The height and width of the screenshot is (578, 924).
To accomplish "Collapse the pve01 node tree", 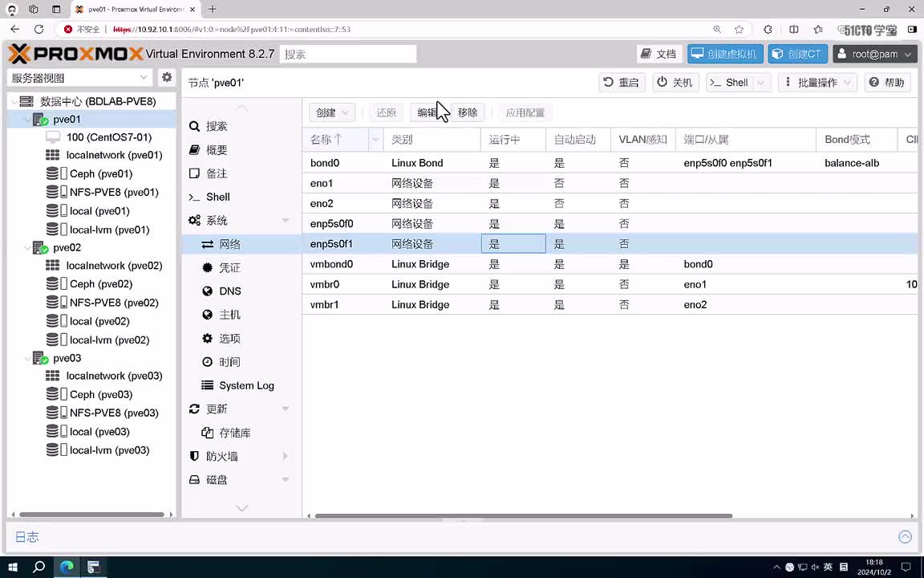I will 26,120.
